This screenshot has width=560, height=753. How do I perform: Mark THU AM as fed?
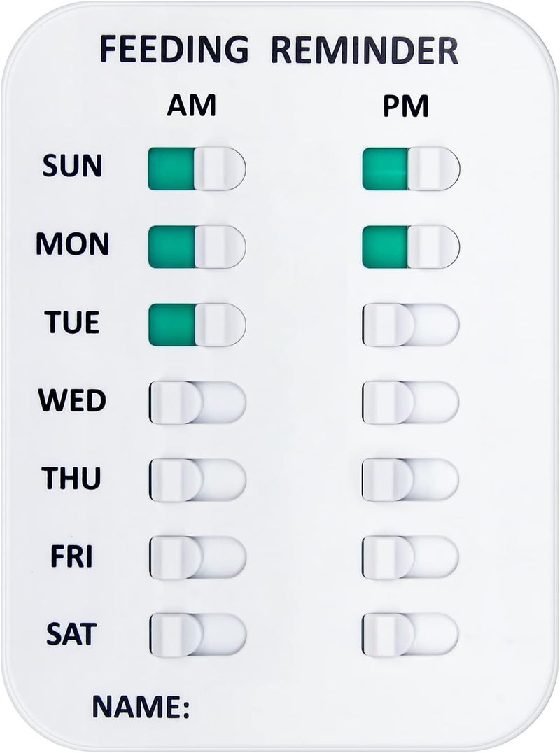tap(197, 480)
